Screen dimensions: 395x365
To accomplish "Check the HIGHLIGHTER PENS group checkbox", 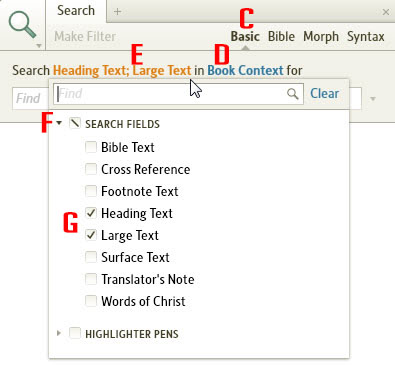I will [75, 333].
